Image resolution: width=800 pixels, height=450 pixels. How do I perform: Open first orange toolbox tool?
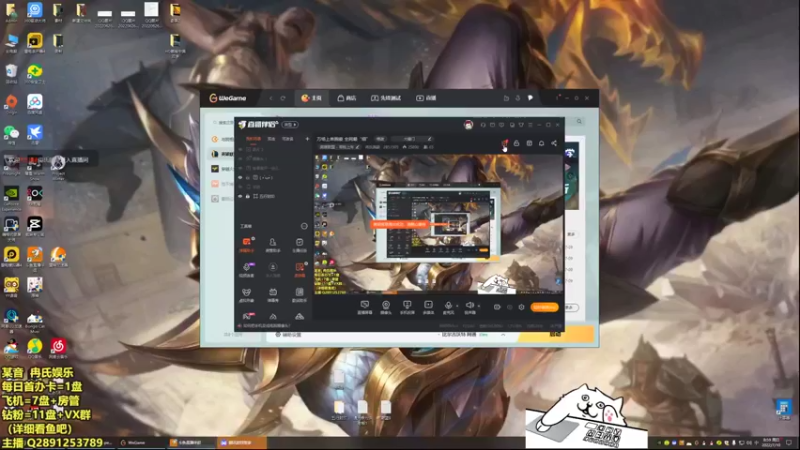247,244
